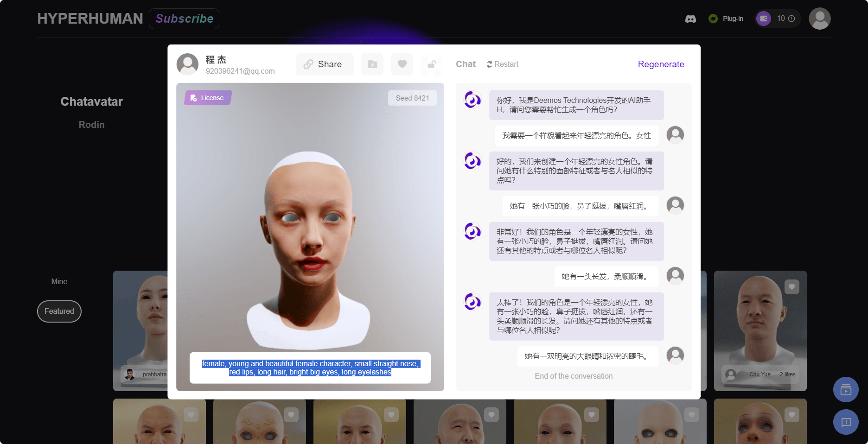
Task: Toggle heart on Chu Yue's card
Action: click(791, 287)
